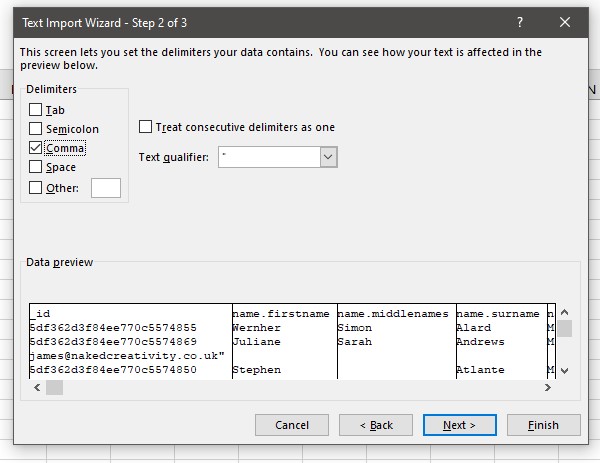Click the Stephen cell in preview

coord(256,370)
